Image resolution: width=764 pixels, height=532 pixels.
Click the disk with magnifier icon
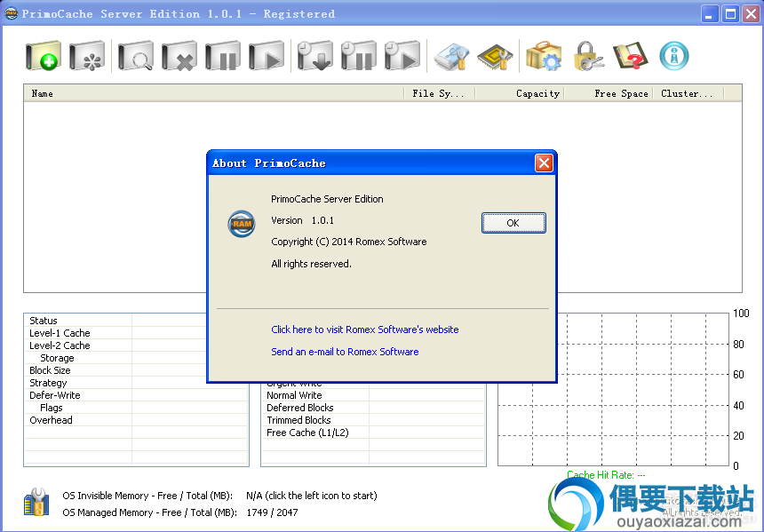135,56
